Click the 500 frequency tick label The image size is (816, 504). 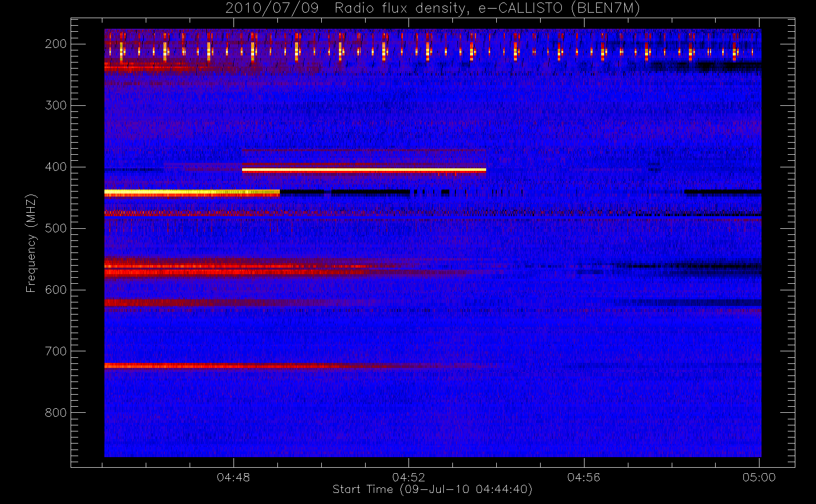pyautogui.click(x=56, y=228)
